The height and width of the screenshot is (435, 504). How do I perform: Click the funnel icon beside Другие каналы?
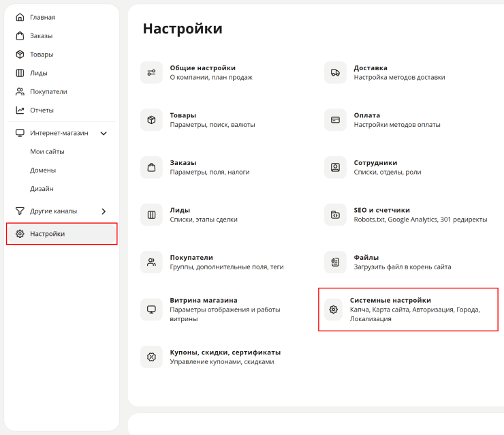coord(20,211)
